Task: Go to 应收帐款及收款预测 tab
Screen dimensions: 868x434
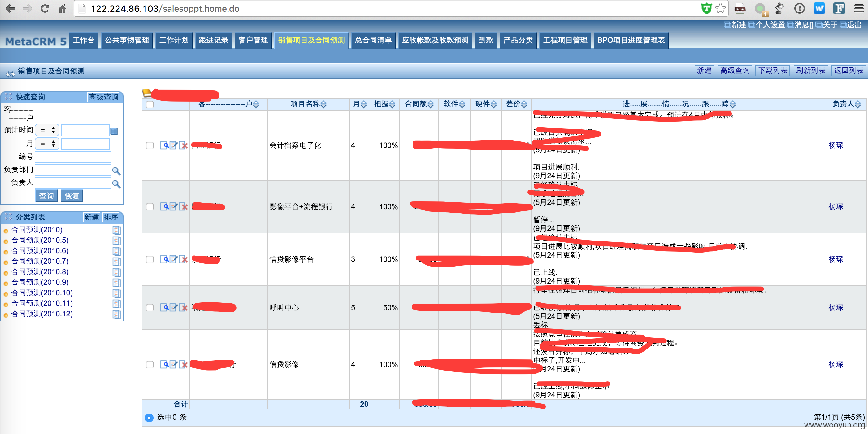Action: (435, 41)
